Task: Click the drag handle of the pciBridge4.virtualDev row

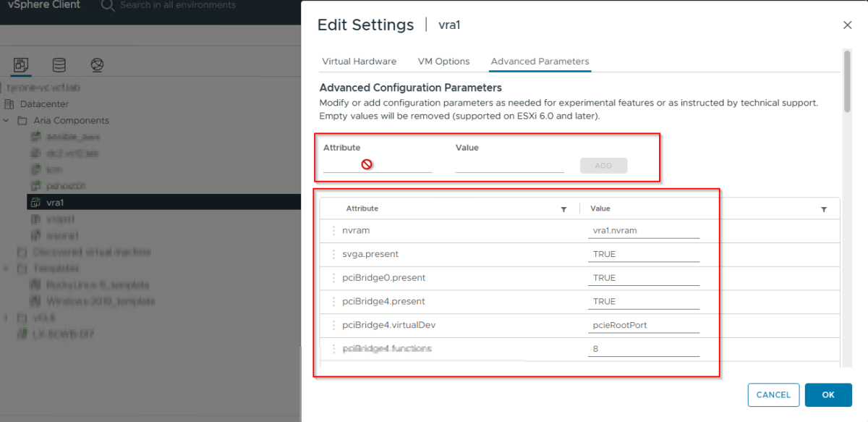Action: [x=333, y=325]
